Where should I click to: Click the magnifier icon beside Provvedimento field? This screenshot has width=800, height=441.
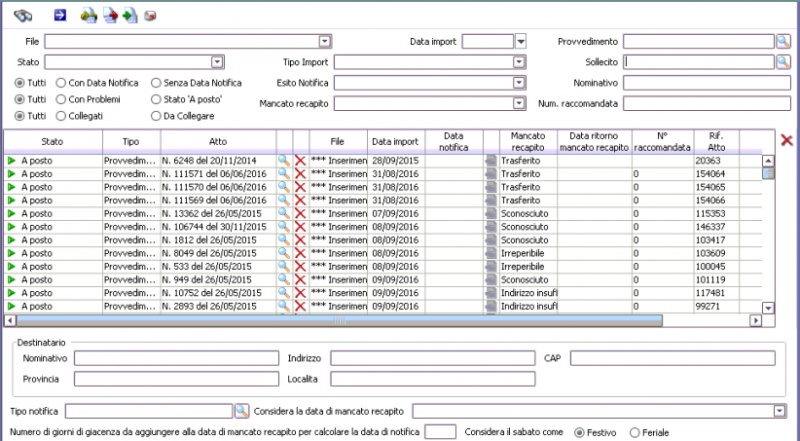pos(783,41)
